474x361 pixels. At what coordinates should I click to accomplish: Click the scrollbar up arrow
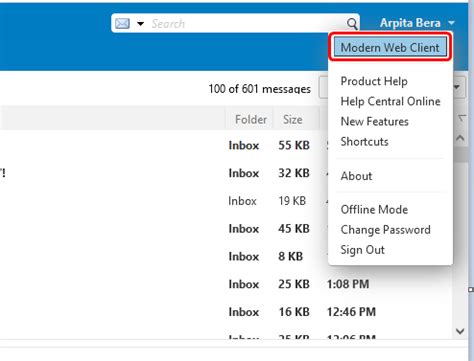[460, 138]
